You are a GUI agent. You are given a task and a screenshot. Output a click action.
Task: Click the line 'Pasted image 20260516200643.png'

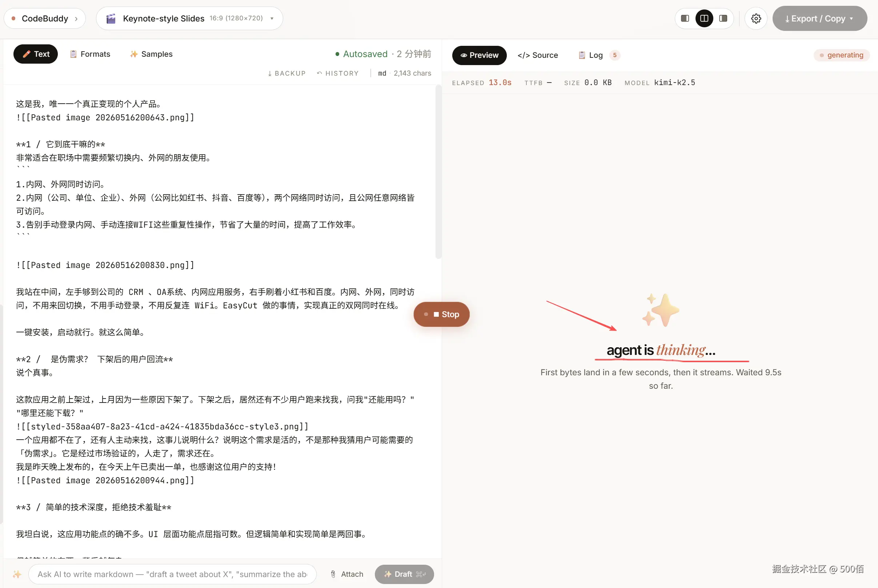coord(105,117)
